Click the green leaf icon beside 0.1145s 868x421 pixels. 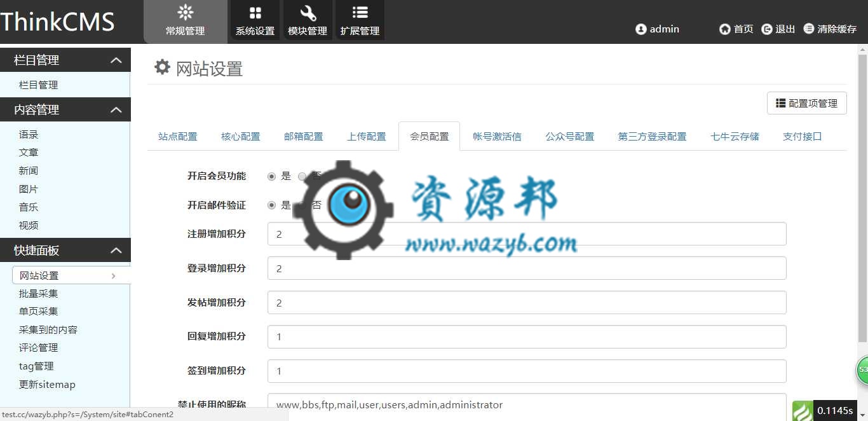pos(803,411)
